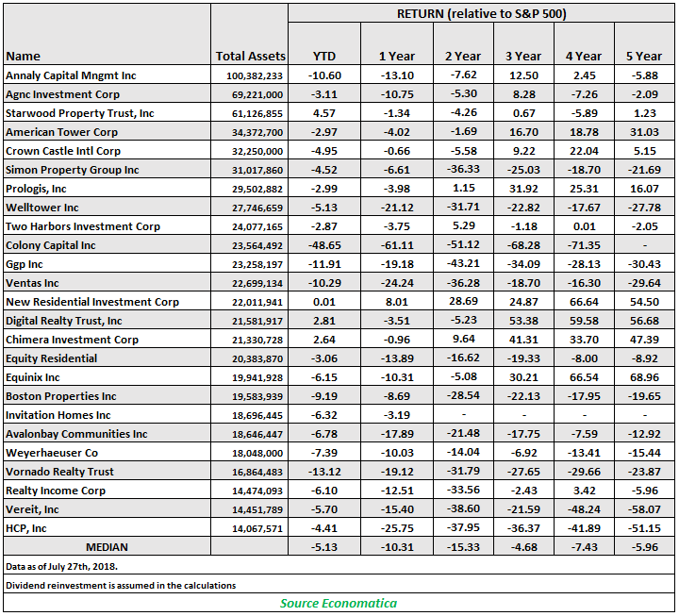Screen dimensions: 679x616
Task: Click Ventas Inc name cell
Action: [32, 283]
